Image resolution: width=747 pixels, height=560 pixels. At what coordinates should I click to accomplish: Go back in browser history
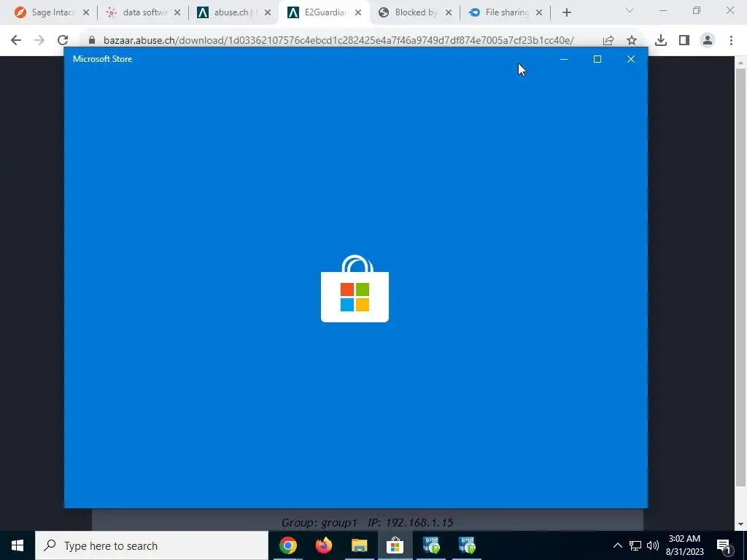click(x=16, y=40)
